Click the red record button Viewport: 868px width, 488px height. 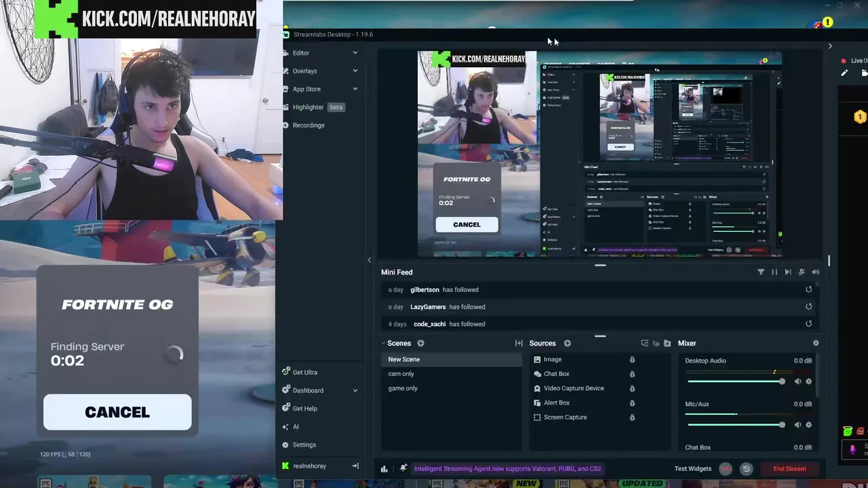tap(726, 469)
